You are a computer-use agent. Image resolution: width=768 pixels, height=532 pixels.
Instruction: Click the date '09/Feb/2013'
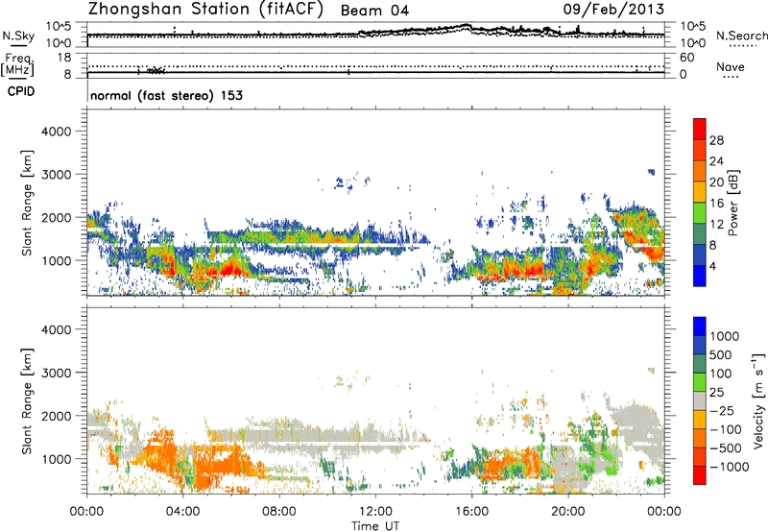point(613,10)
